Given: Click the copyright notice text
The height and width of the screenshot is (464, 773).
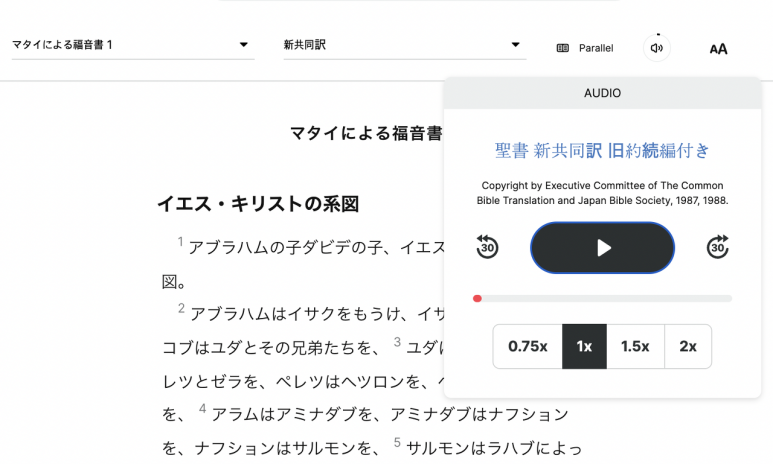Looking at the screenshot, I should tap(602, 193).
